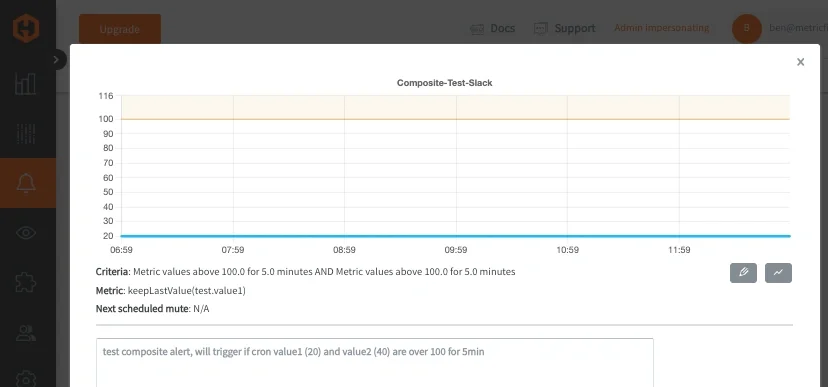Open the Docs link
828x387 pixels.
(492, 29)
